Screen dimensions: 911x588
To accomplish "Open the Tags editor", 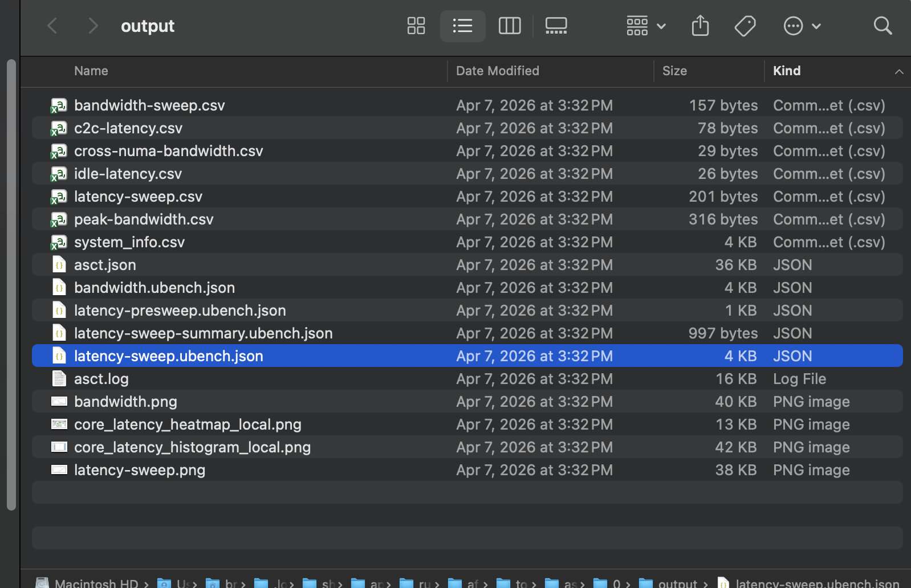I will (x=745, y=26).
